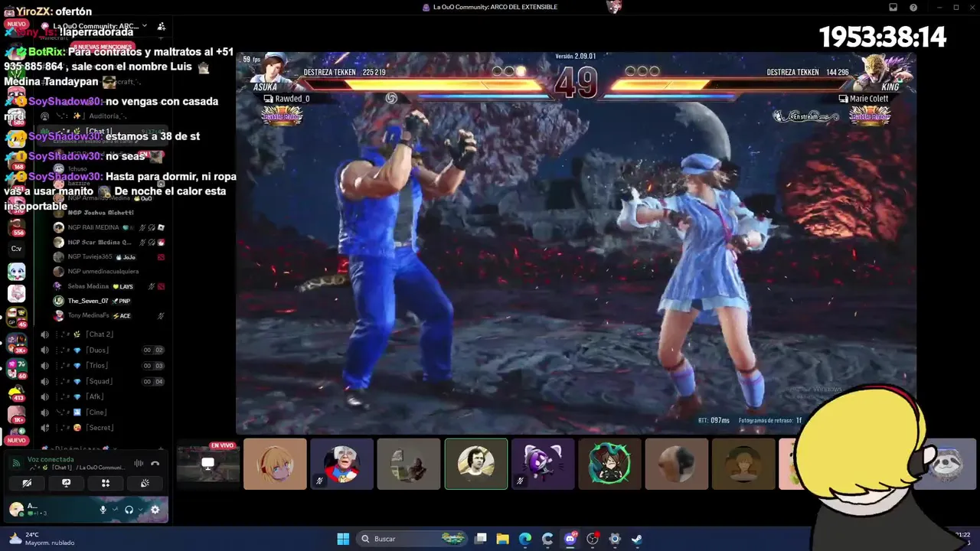Turn on camera in voice panel

[x=27, y=483]
